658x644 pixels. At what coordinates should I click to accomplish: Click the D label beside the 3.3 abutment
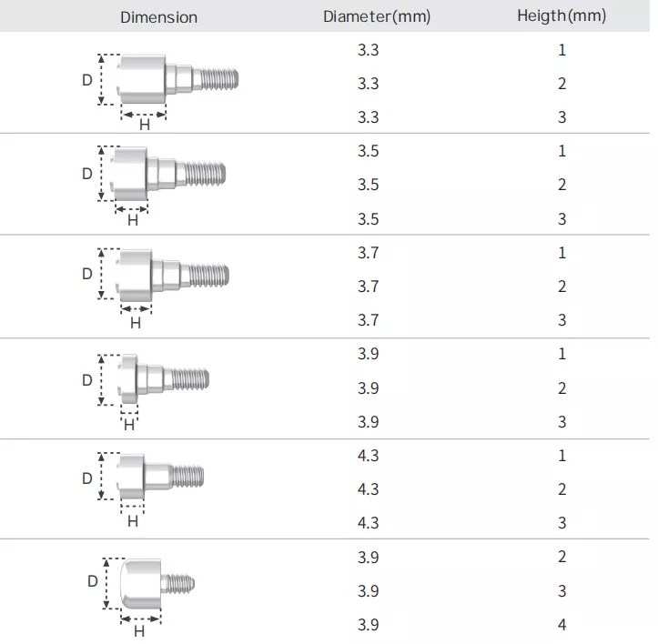[86, 80]
